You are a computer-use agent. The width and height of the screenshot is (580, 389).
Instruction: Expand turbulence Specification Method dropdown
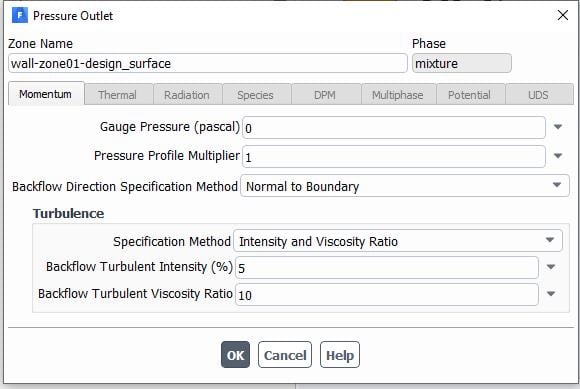(x=398, y=241)
